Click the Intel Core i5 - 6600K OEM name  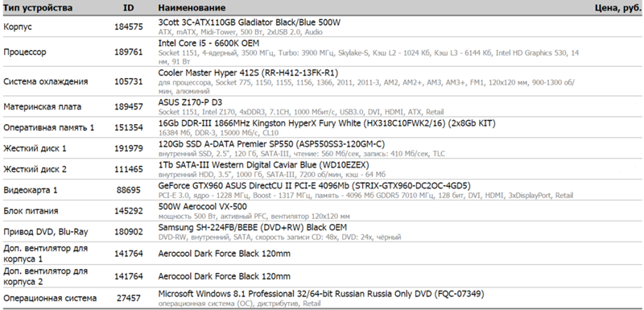[x=208, y=43]
